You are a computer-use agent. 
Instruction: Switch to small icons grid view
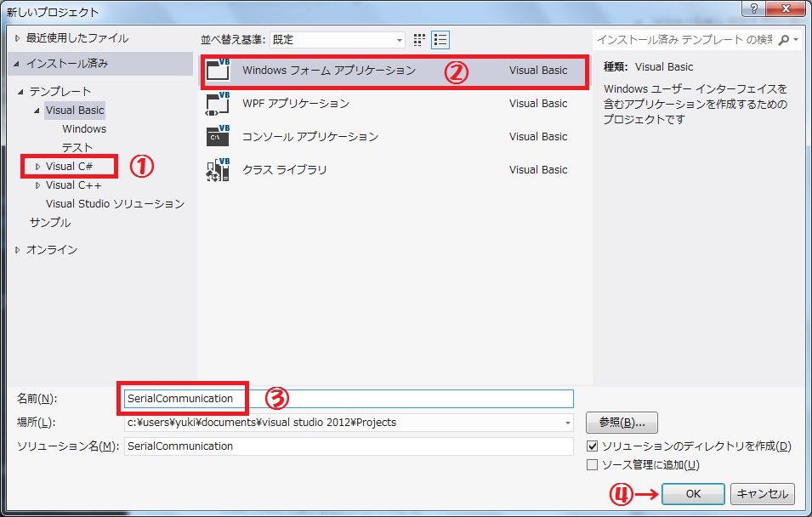tap(419, 40)
